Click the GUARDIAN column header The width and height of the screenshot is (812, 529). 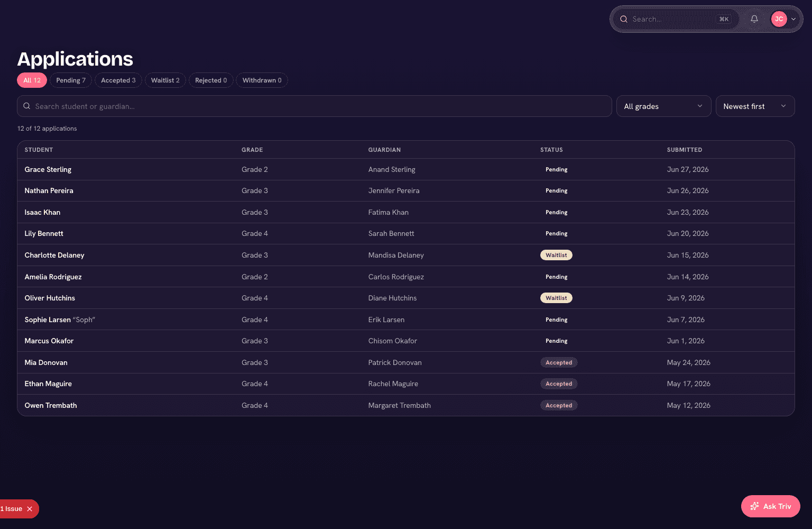384,150
